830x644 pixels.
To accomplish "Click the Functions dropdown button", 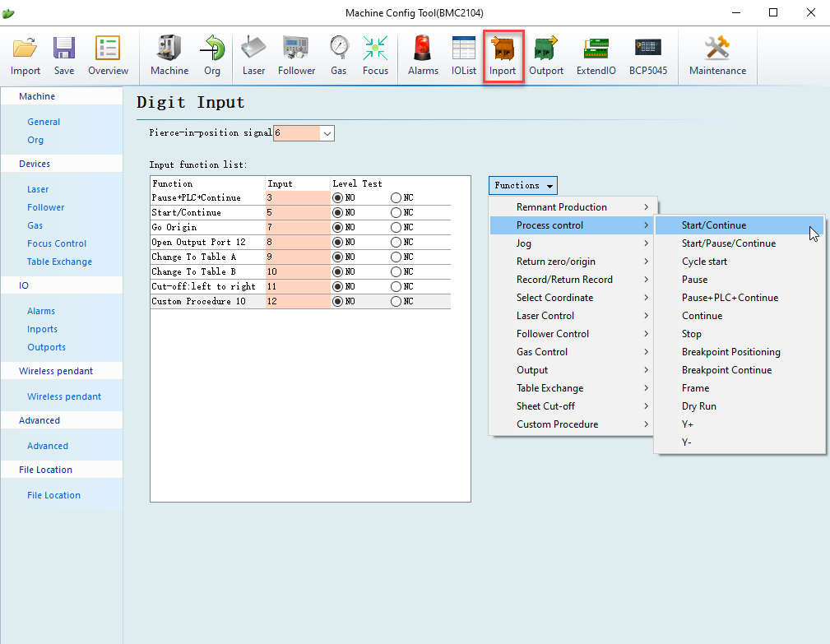I will pos(523,186).
